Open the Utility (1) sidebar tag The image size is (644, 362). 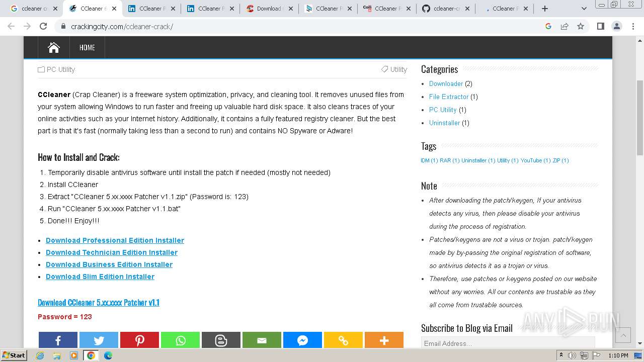[508, 160]
